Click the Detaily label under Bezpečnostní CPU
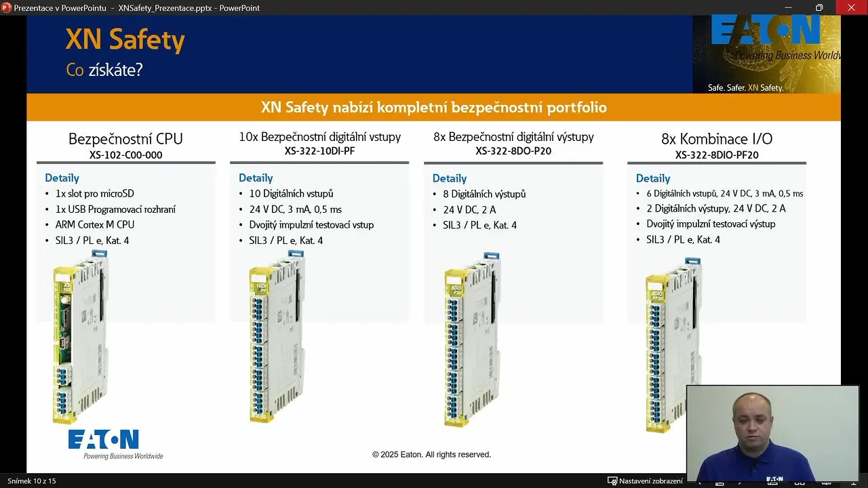868x488 pixels. click(x=62, y=178)
